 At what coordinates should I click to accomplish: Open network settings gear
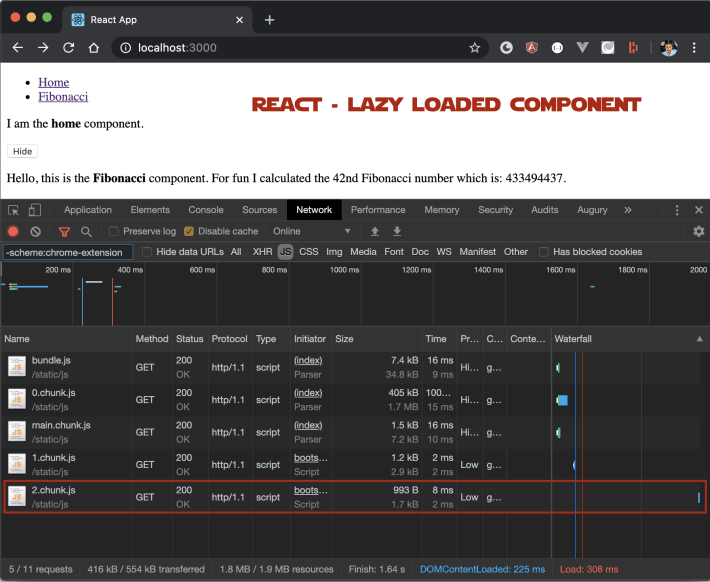(x=699, y=231)
